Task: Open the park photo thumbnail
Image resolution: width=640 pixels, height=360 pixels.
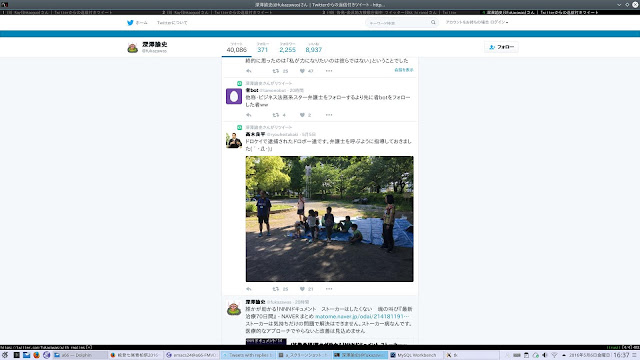Action: click(x=329, y=219)
